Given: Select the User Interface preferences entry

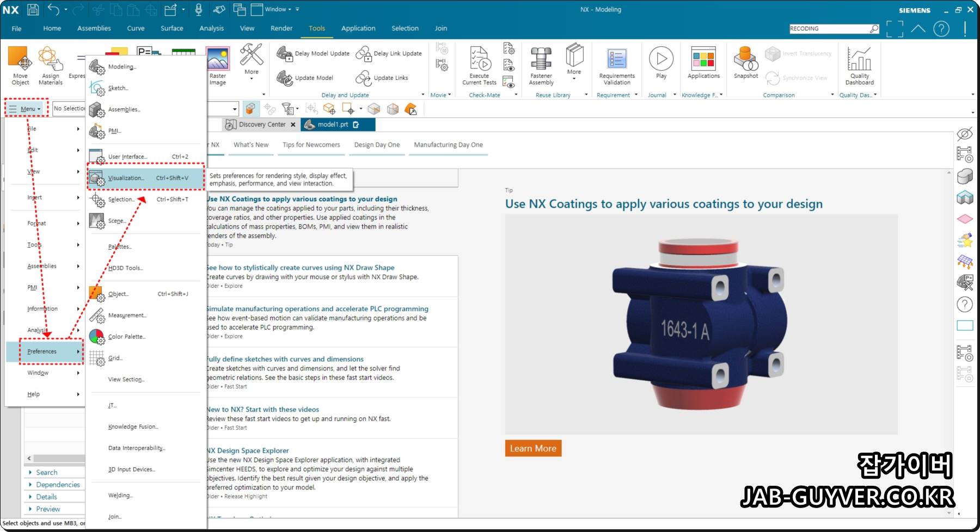Looking at the screenshot, I should [x=146, y=157].
